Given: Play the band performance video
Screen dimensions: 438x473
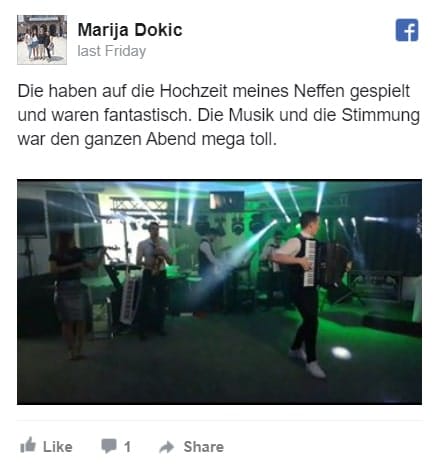Looking at the screenshot, I should point(219,292).
